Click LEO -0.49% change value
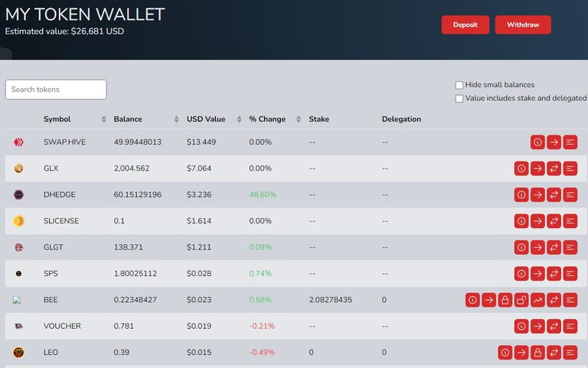The height and width of the screenshot is (368, 588). [x=262, y=352]
